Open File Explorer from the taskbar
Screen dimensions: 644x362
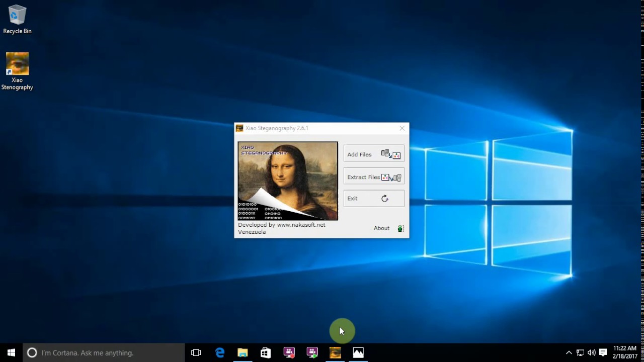tap(243, 352)
